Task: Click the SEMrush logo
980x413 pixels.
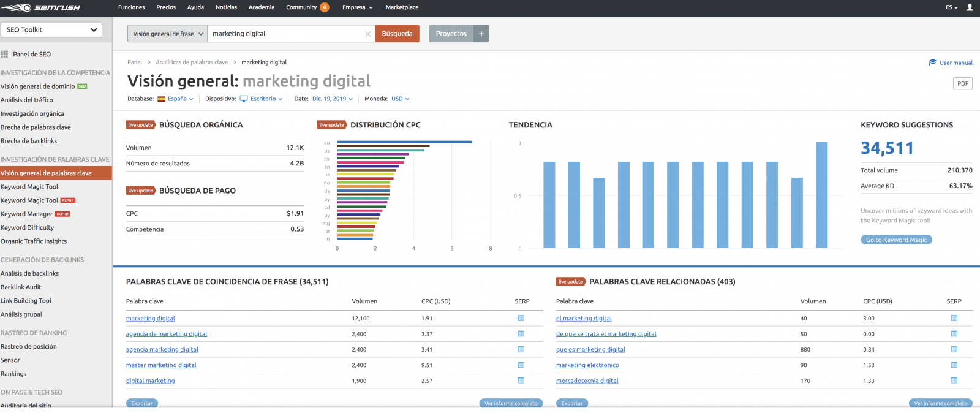Action: pos(41,8)
